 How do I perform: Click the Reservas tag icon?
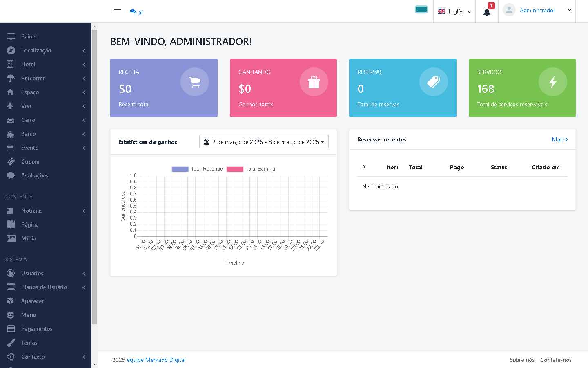click(x=433, y=82)
